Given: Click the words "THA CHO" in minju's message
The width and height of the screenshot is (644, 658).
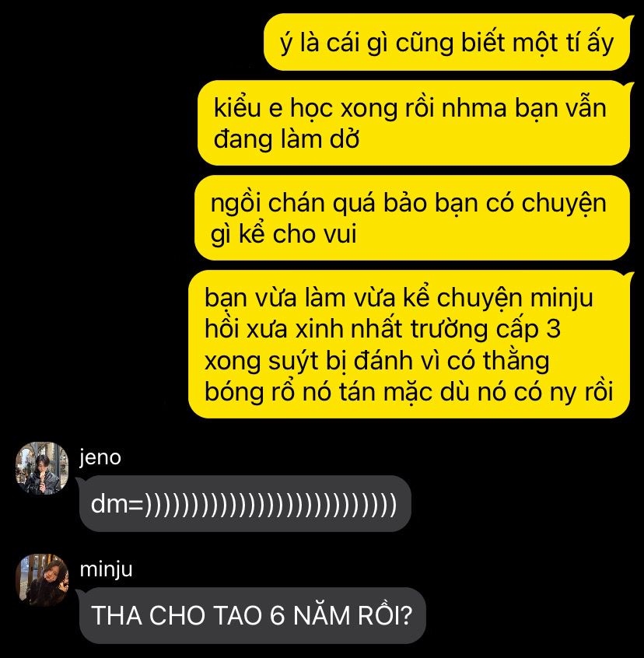Looking at the screenshot, I should [x=148, y=616].
